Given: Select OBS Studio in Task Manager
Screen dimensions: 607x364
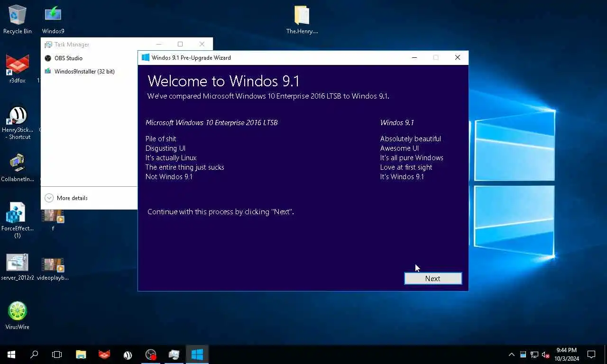Looking at the screenshot, I should [x=68, y=58].
